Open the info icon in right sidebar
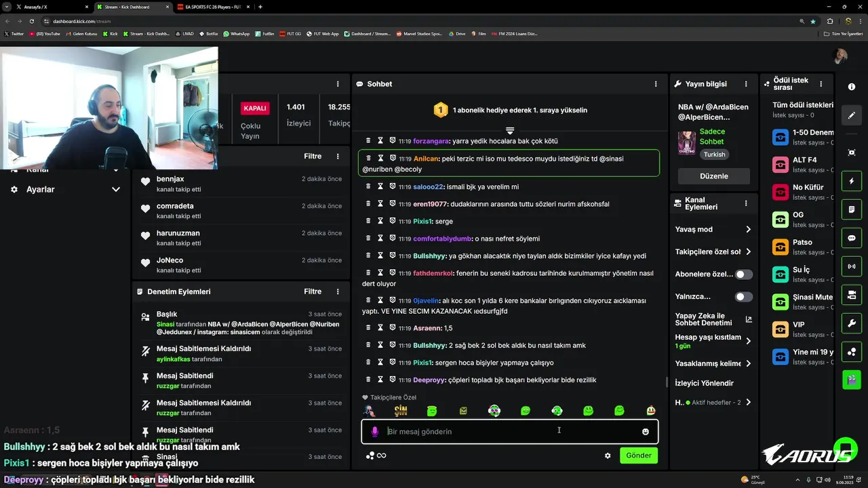This screenshot has height=488, width=868. [852, 87]
